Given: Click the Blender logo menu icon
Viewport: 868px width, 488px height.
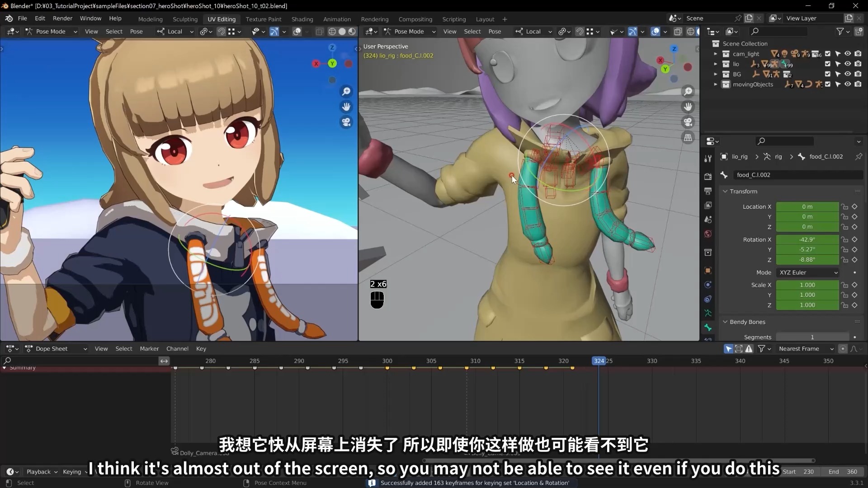Looking at the screenshot, I should point(9,19).
